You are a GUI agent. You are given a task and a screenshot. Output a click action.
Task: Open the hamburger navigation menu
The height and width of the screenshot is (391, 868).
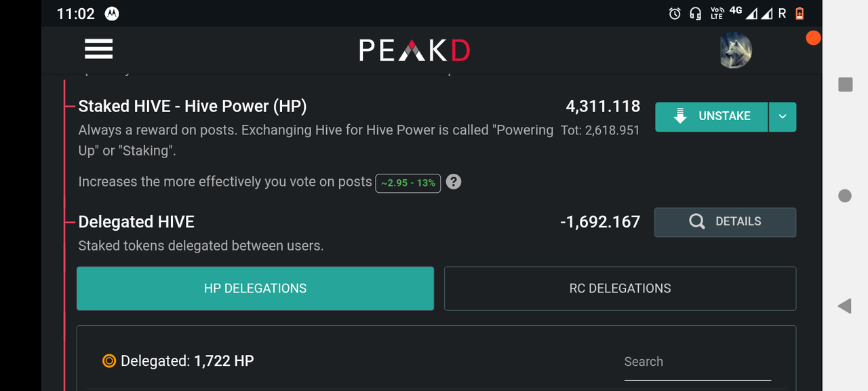[98, 49]
